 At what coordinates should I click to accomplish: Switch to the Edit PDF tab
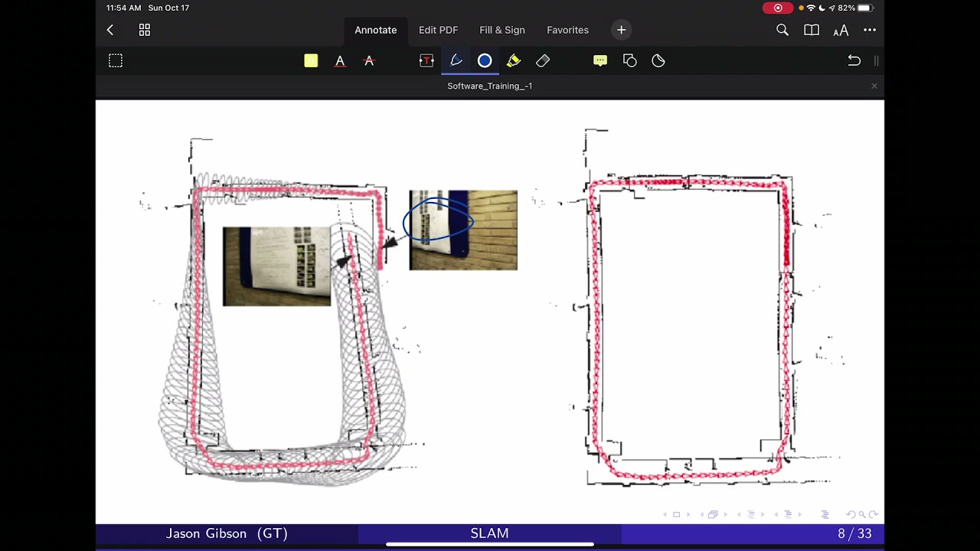(438, 30)
